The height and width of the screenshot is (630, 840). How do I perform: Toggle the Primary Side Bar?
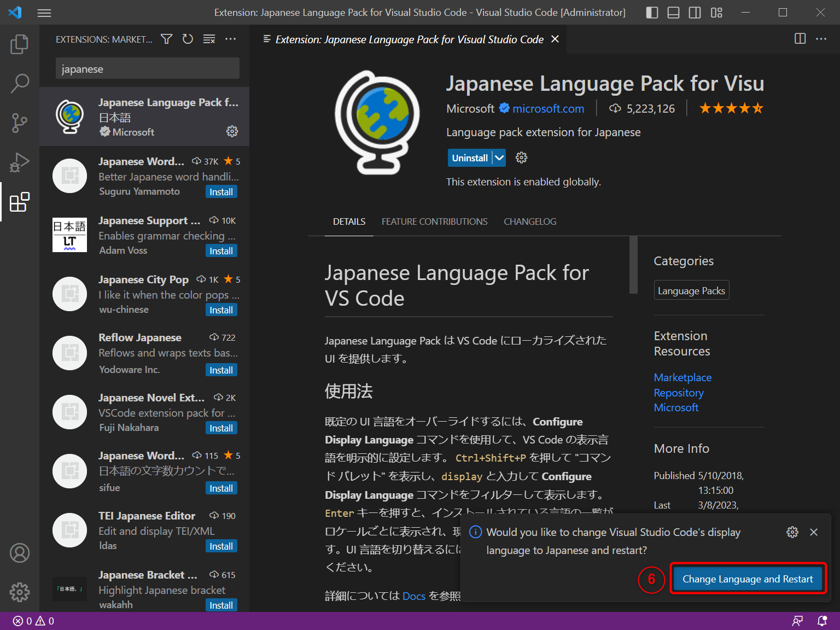[652, 13]
